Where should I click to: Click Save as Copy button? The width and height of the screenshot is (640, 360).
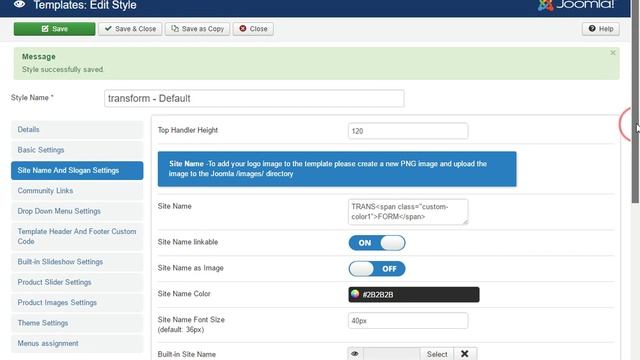(x=198, y=29)
